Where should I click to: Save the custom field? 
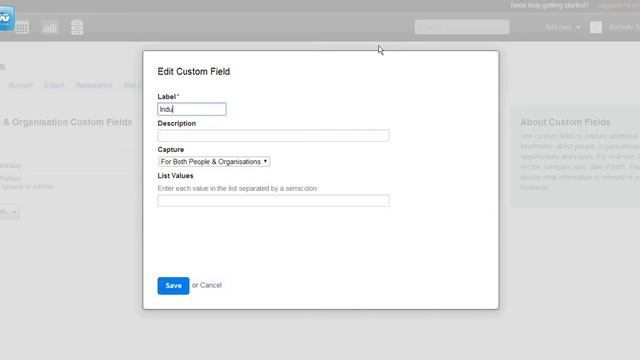173,286
